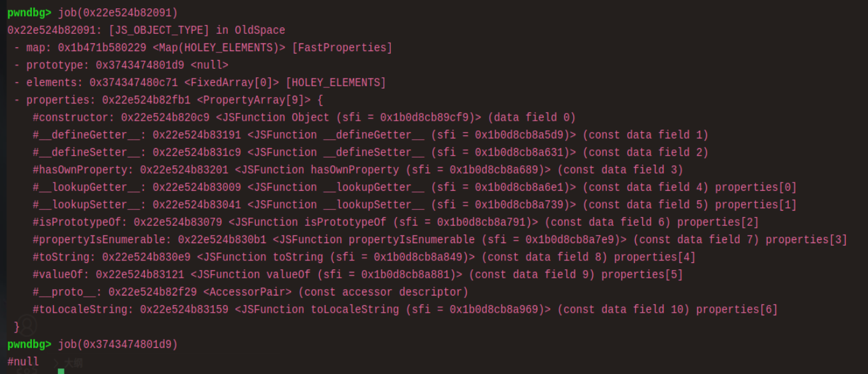
Task: Click the #null output line
Action: tap(23, 362)
